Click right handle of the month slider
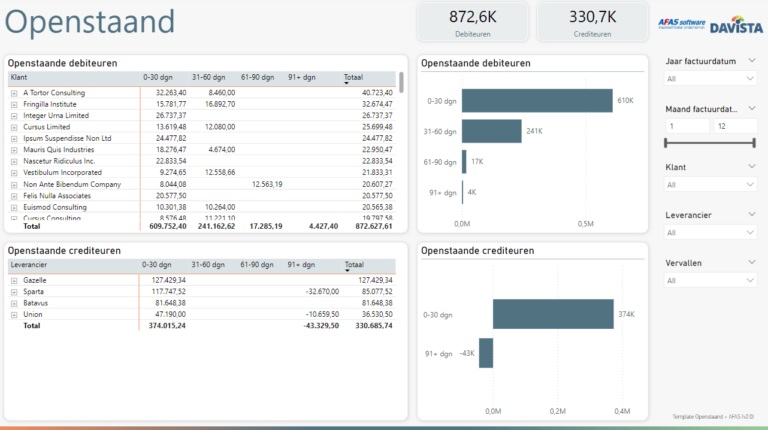Screen dimensions: 768x430 pos(754,143)
